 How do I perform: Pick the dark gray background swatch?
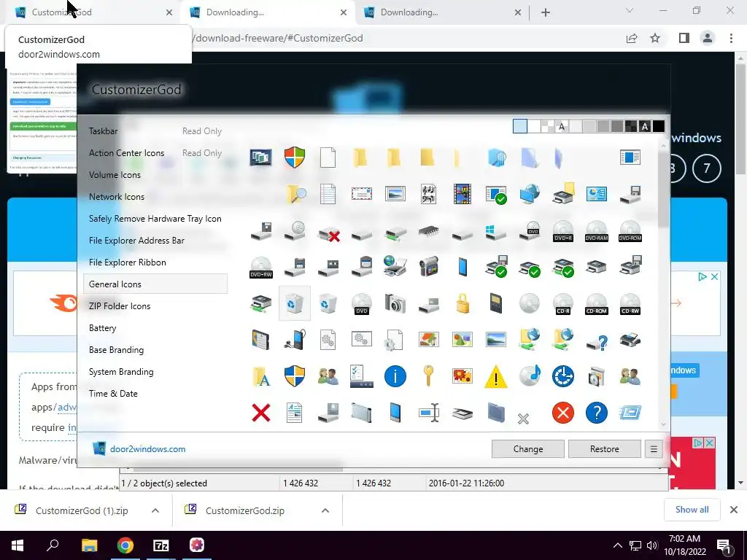617,126
